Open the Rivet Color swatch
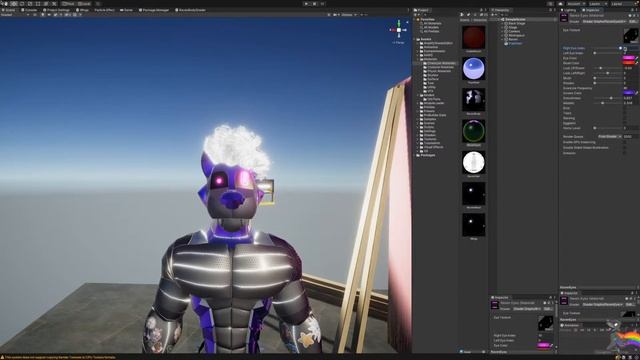This screenshot has height=360, width=640. [x=629, y=63]
